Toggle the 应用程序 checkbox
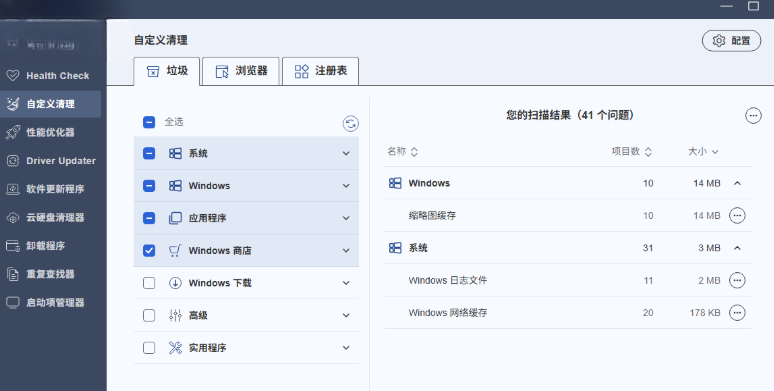 149,218
